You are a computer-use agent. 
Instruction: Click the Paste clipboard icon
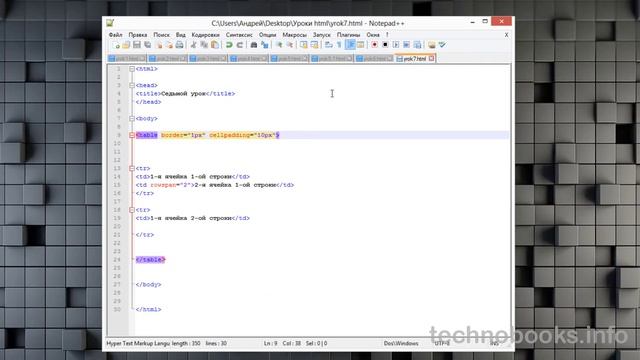pos(215,45)
